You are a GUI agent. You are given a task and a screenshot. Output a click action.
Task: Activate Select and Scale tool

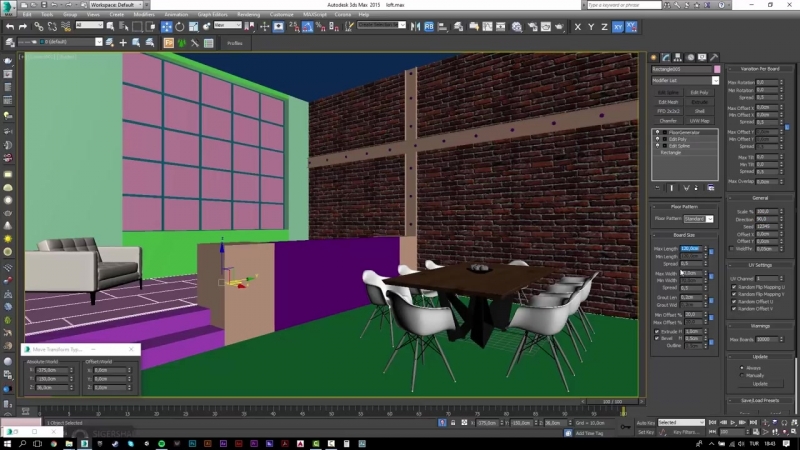(193, 27)
